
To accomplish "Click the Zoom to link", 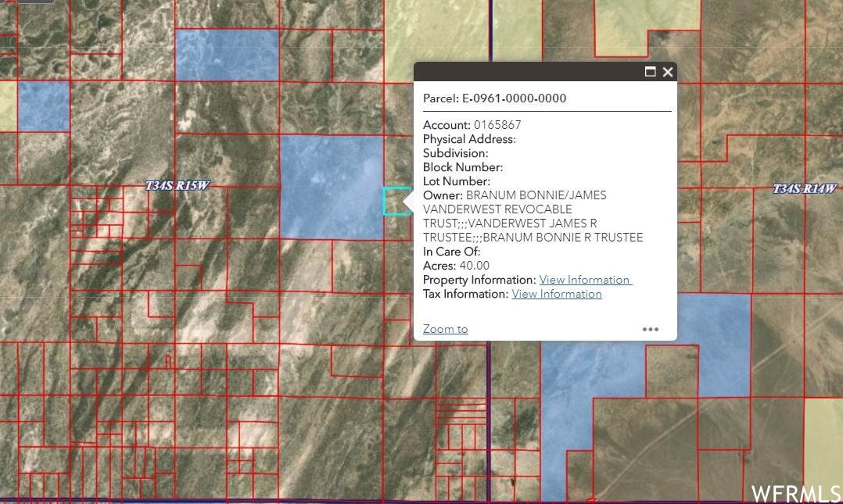I will point(445,329).
